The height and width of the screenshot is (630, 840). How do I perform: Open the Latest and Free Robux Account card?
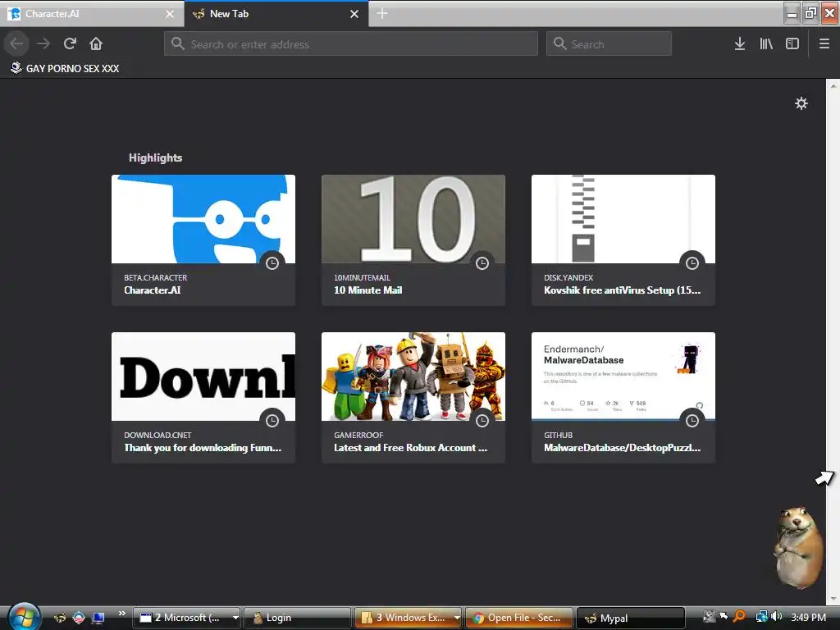tap(413, 398)
